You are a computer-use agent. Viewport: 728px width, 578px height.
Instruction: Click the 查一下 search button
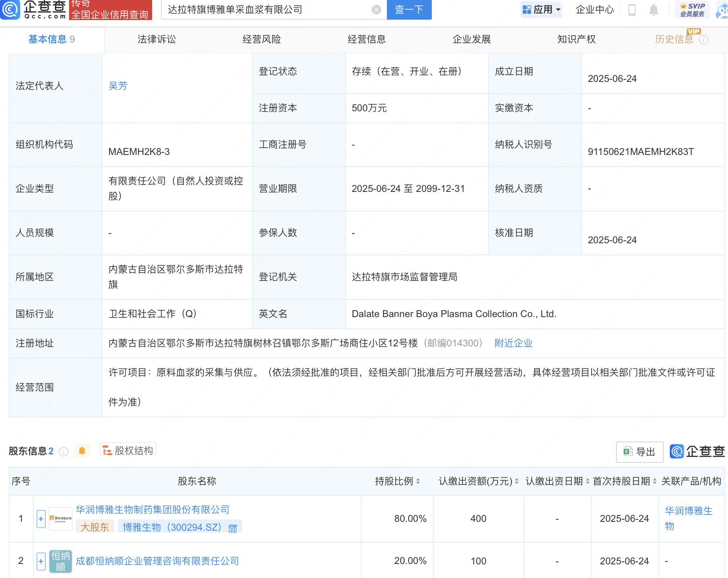[409, 10]
